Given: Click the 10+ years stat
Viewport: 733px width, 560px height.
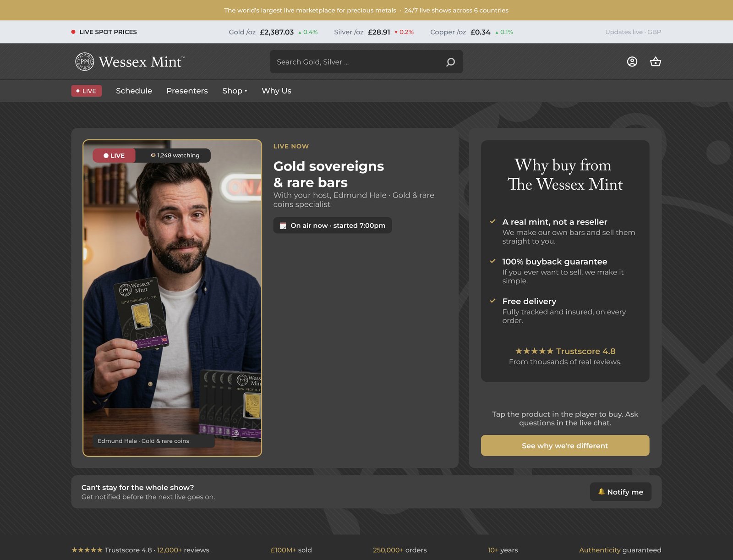Looking at the screenshot, I should click(x=503, y=550).
